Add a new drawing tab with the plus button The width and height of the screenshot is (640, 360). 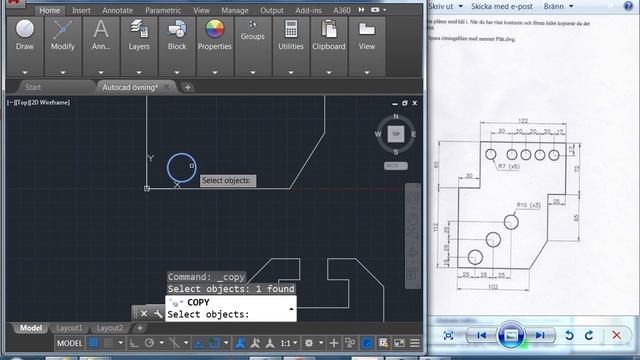coord(188,87)
